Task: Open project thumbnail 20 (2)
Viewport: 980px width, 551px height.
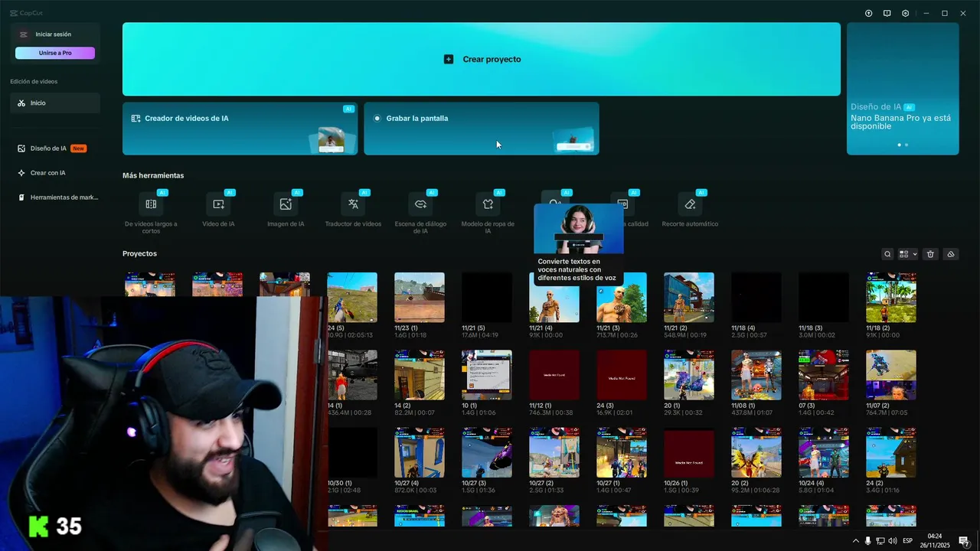Action: coord(756,452)
